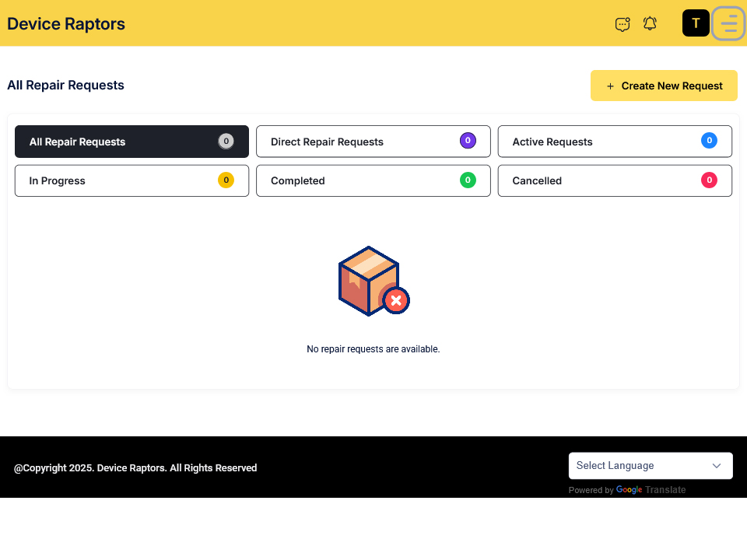Click the 'Powered by' text in footer

(x=591, y=490)
